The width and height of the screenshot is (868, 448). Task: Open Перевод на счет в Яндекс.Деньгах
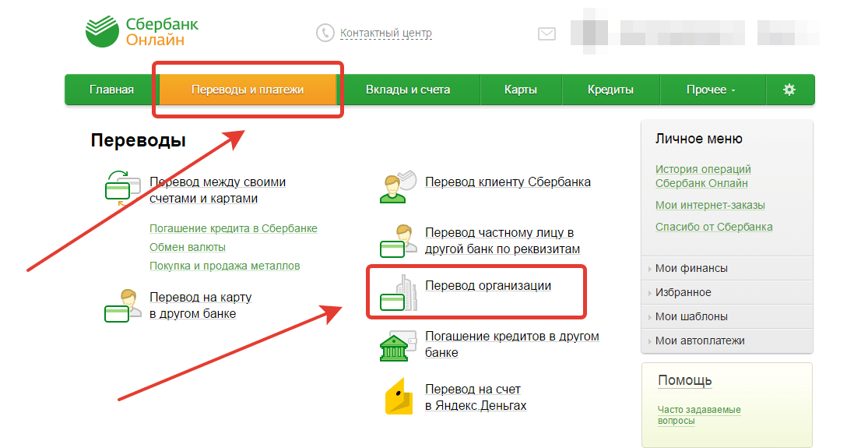point(476,397)
